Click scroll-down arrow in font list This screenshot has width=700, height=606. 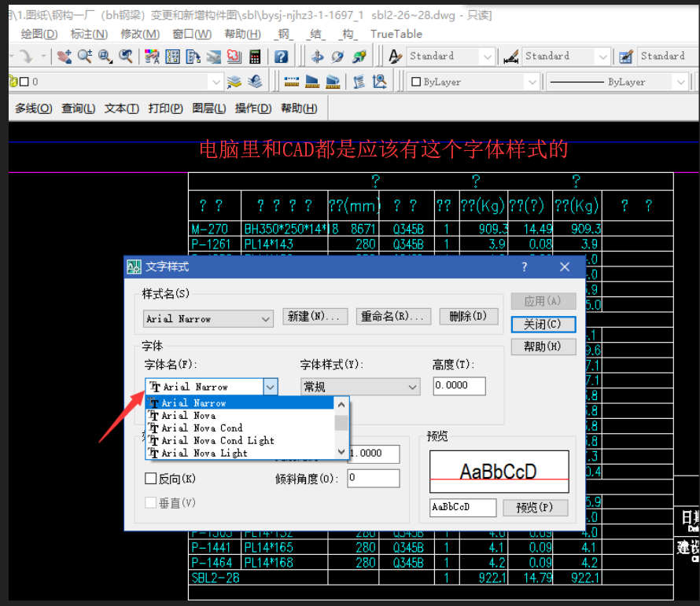point(341,452)
